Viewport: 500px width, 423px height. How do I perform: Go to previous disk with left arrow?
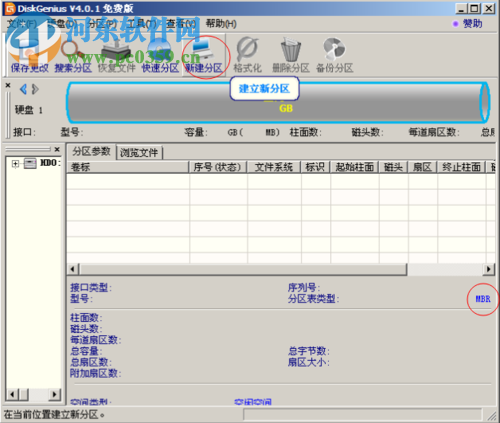(x=23, y=89)
